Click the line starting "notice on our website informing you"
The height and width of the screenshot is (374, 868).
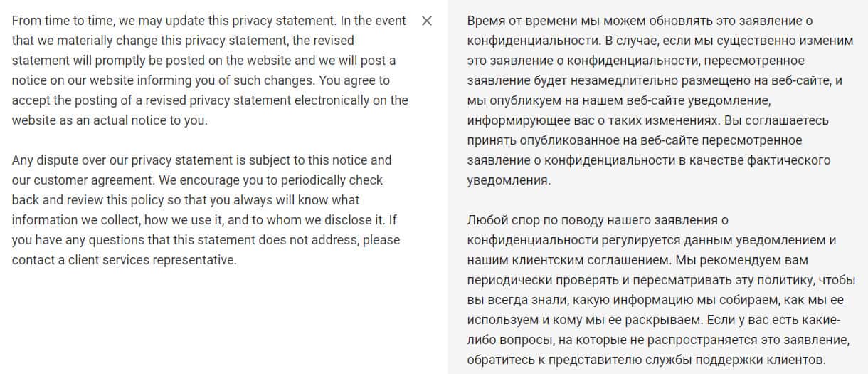coord(201,80)
